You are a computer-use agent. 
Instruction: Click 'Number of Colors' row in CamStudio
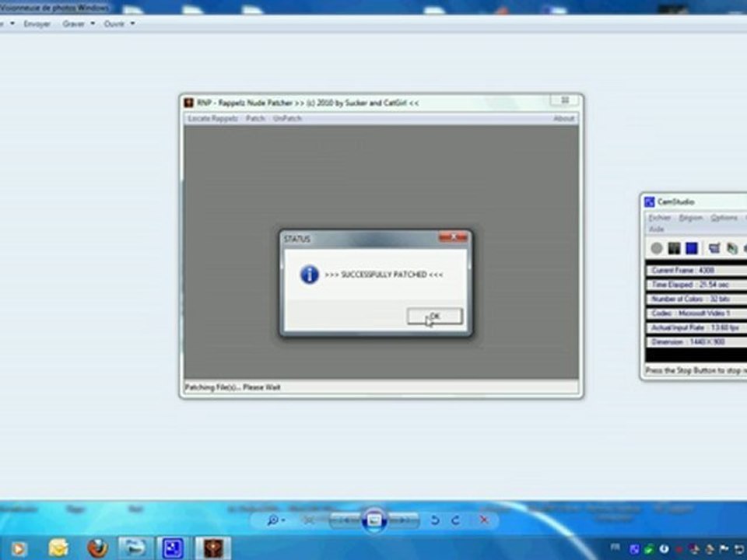[x=696, y=299]
